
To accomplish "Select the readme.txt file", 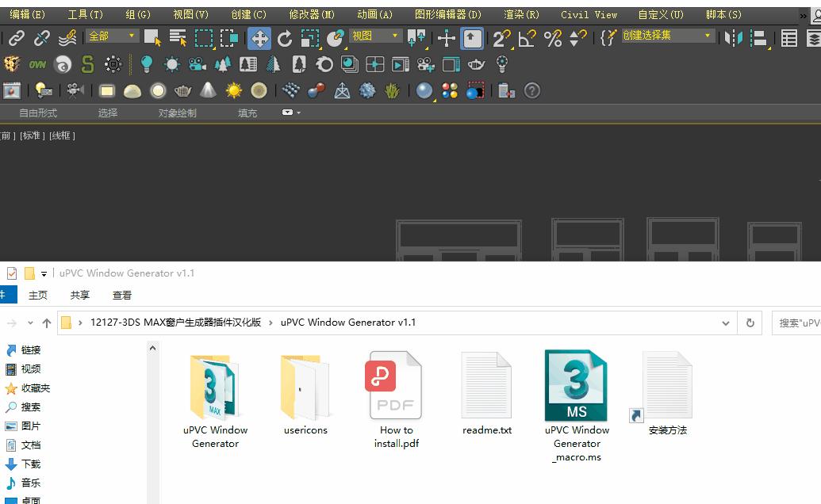I will tap(486, 388).
